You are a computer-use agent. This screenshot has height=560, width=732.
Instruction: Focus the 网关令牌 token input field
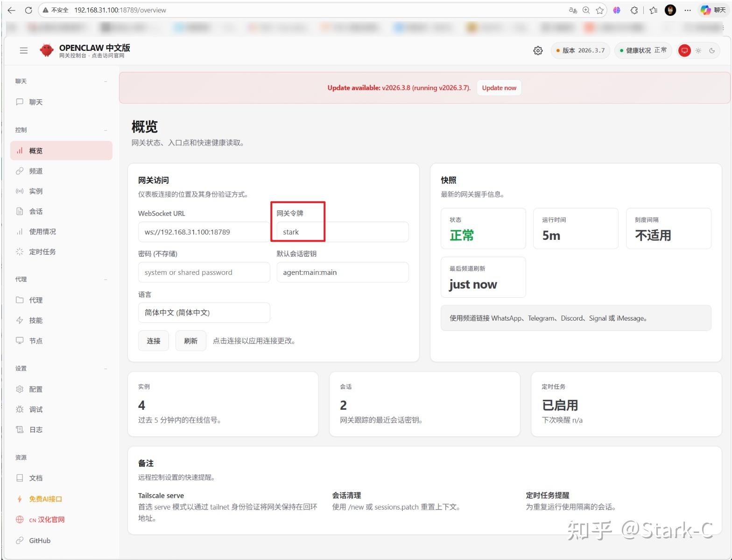[343, 232]
